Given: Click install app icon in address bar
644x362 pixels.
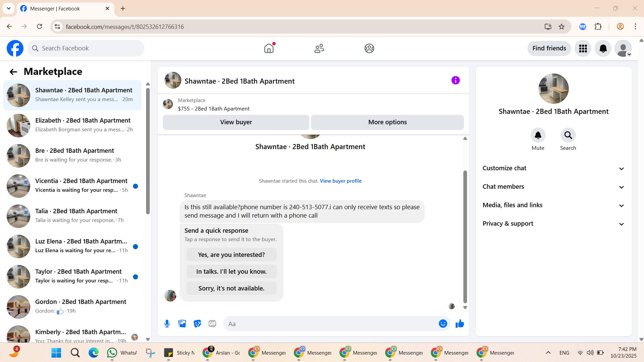Looking at the screenshot, I should 548,27.
